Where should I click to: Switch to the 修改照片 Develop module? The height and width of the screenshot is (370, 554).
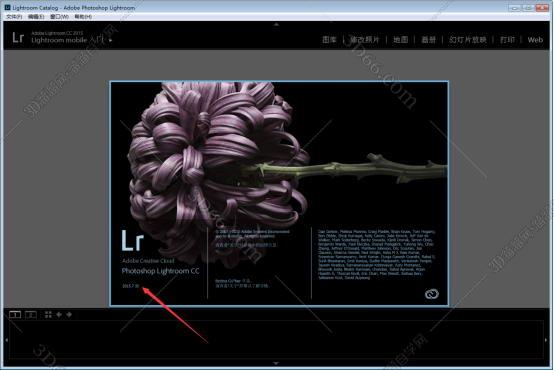coord(365,40)
